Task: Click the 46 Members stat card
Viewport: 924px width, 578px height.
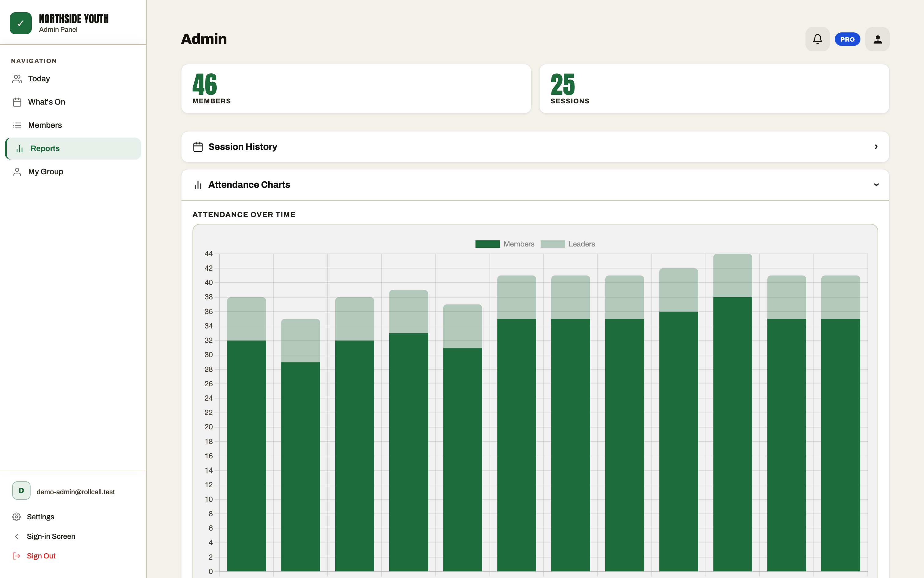Action: pyautogui.click(x=356, y=89)
